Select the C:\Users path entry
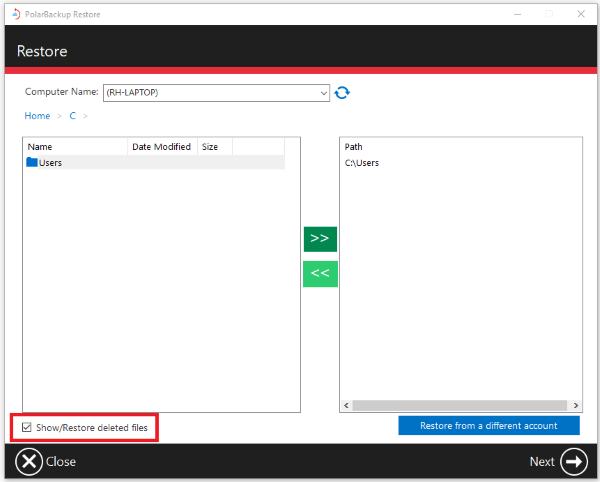Viewport: 600px width, 482px height. (x=362, y=163)
